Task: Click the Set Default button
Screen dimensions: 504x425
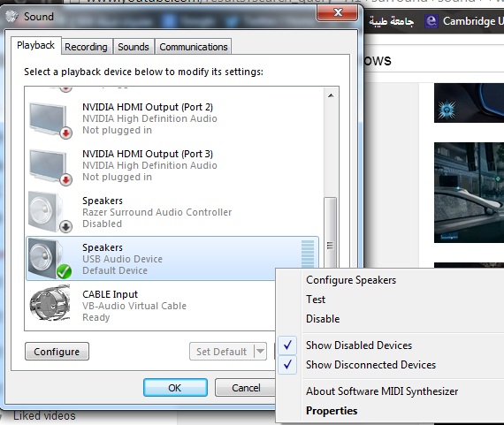Action: coord(222,352)
